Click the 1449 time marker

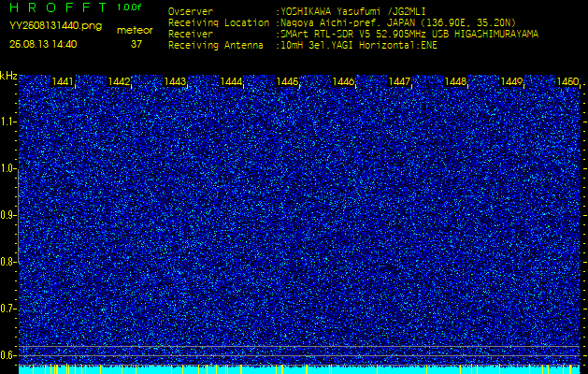(512, 81)
